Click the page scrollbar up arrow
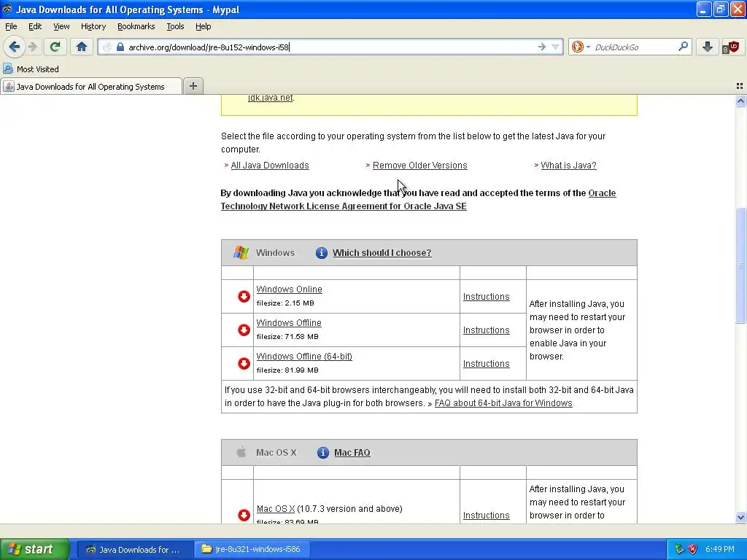 pyautogui.click(x=740, y=101)
